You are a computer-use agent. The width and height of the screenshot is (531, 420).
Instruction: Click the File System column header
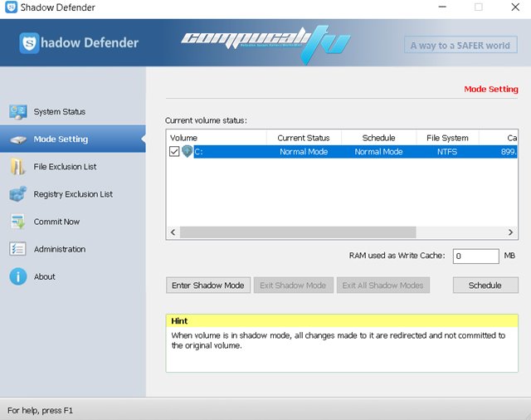click(x=447, y=138)
